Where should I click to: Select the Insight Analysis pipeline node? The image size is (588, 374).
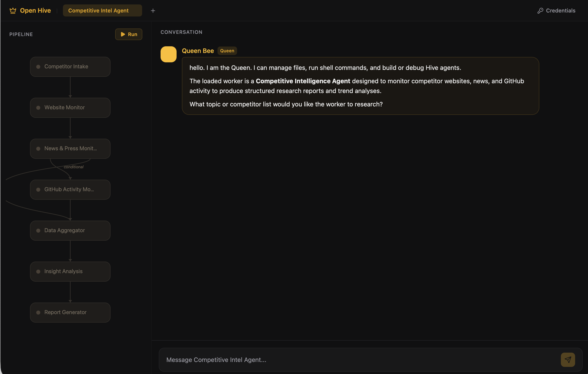click(x=70, y=271)
